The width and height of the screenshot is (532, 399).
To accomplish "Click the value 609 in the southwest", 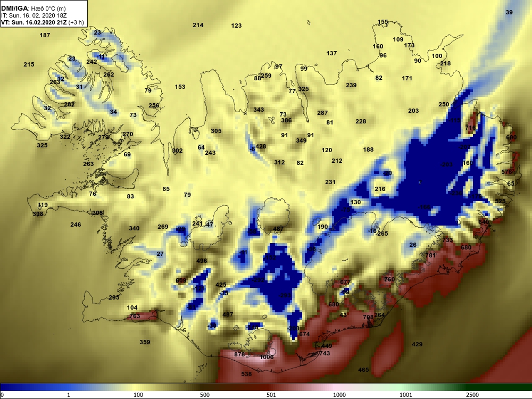I will pyautogui.click(x=181, y=280).
